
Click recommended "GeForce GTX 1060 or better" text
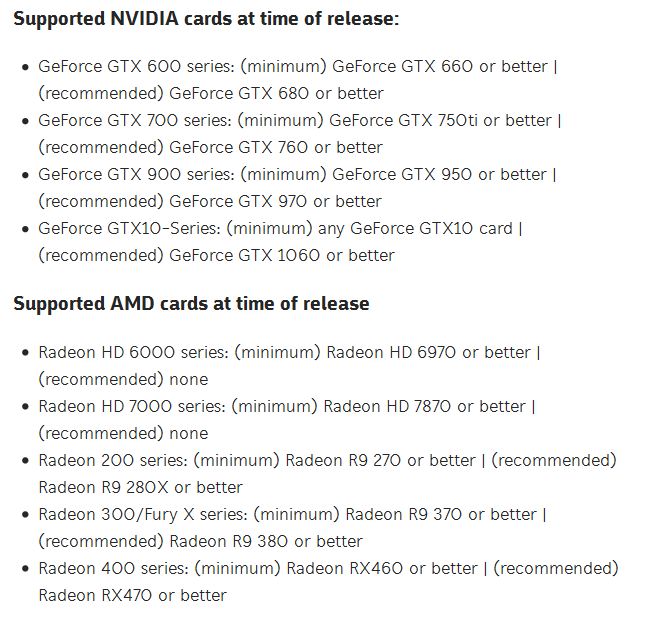point(282,255)
